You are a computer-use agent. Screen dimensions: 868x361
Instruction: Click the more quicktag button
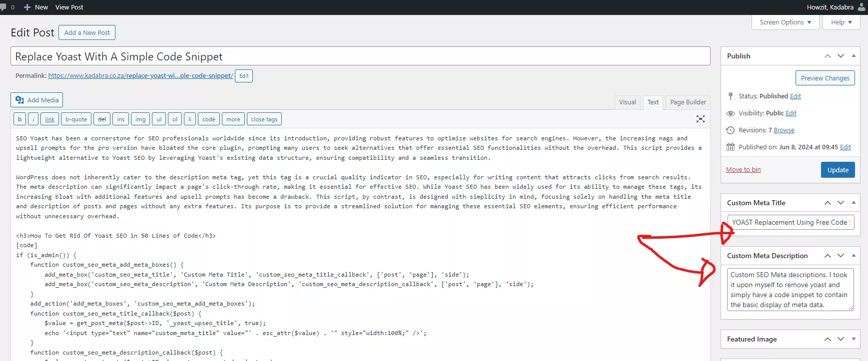click(x=233, y=119)
